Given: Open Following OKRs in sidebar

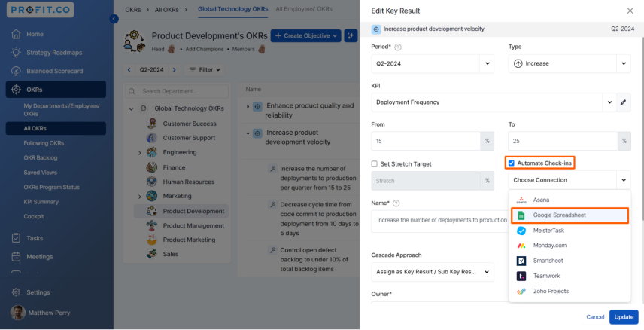Looking at the screenshot, I should 44,143.
